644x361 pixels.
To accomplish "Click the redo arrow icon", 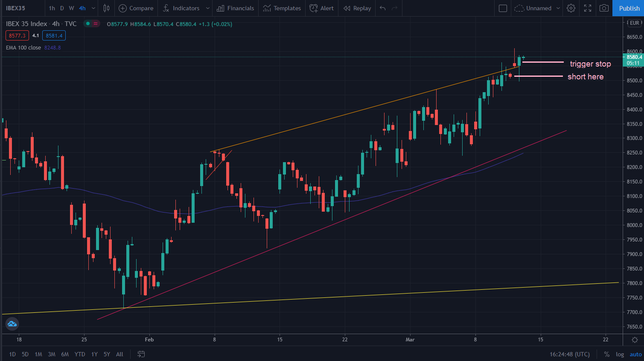I will [x=395, y=8].
